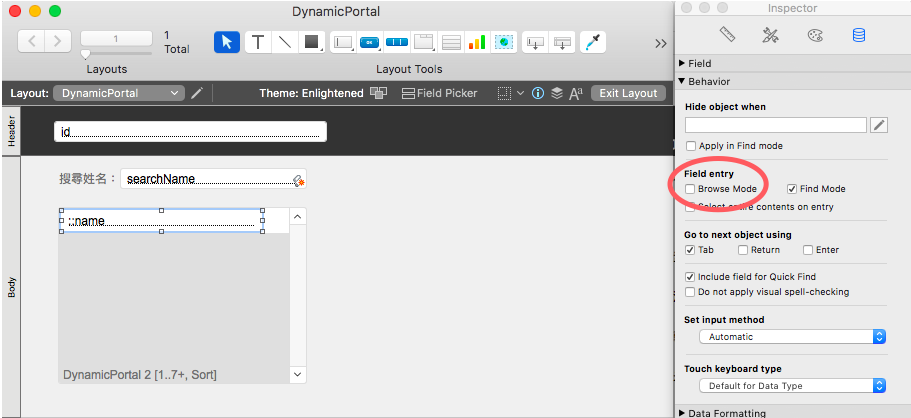Screen dimensions: 911x418
Task: Open Touch keyboard type dropdown
Action: [x=792, y=385]
